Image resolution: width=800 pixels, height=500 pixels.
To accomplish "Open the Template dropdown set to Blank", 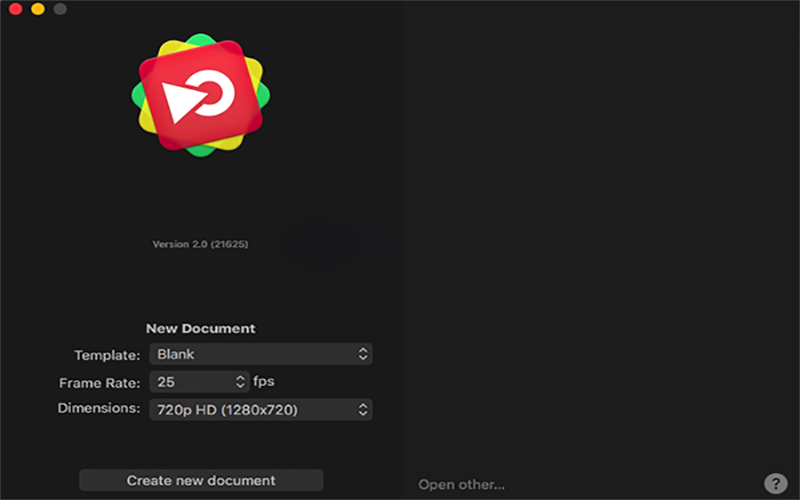I will tap(261, 354).
